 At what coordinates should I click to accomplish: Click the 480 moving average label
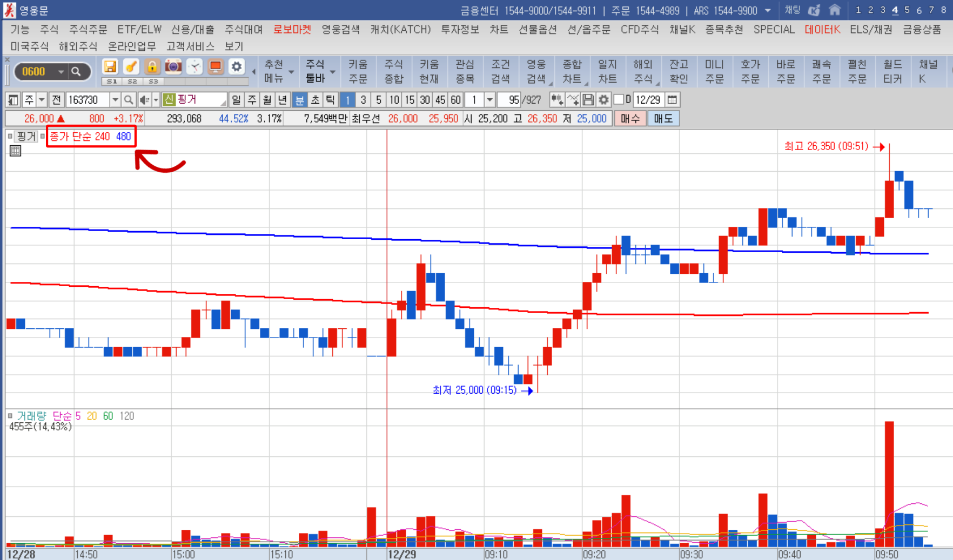123,137
